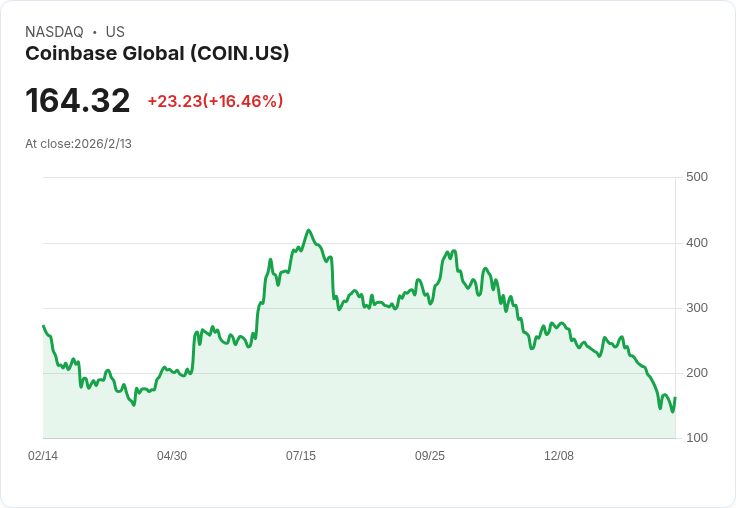Click the 02/14 date on x-axis
Screen dimensions: 736x508
43,456
